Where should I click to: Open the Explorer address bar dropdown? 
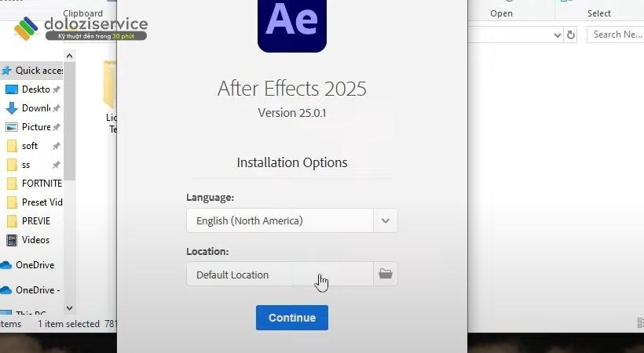pyautogui.click(x=558, y=35)
